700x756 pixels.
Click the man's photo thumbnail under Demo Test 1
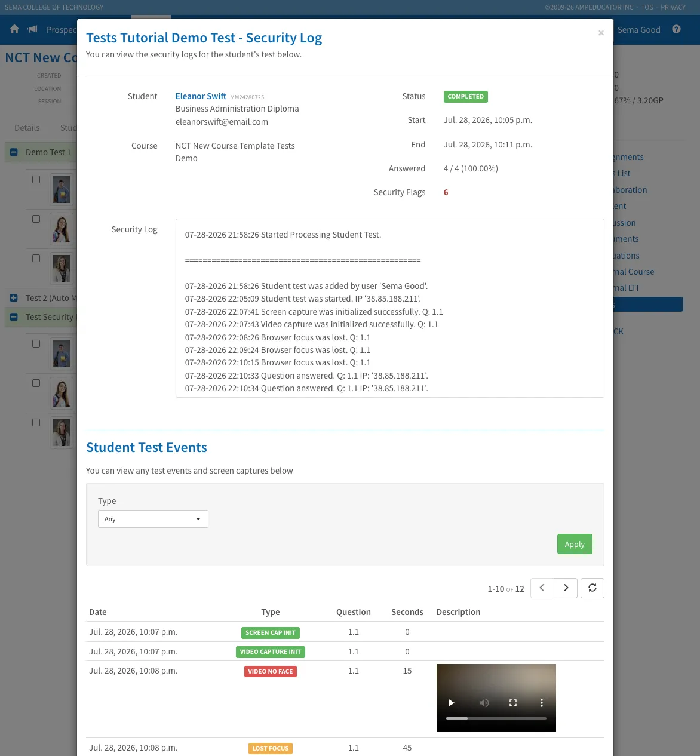point(62,189)
